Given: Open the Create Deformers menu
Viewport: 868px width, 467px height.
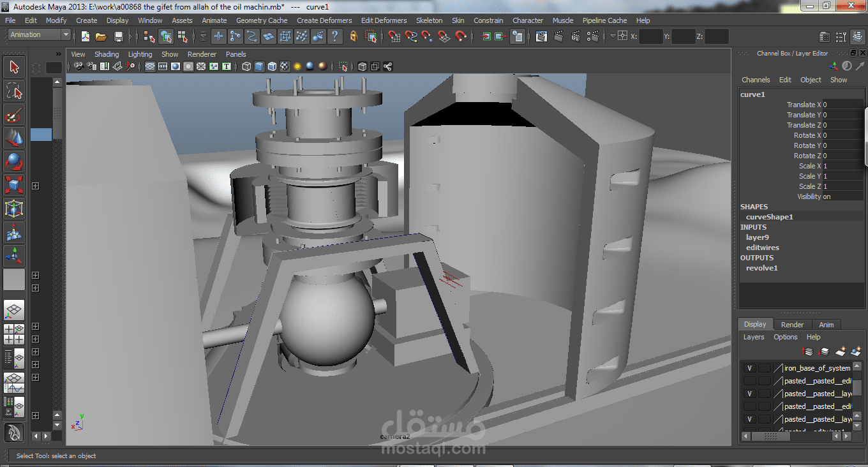Looking at the screenshot, I should point(324,20).
